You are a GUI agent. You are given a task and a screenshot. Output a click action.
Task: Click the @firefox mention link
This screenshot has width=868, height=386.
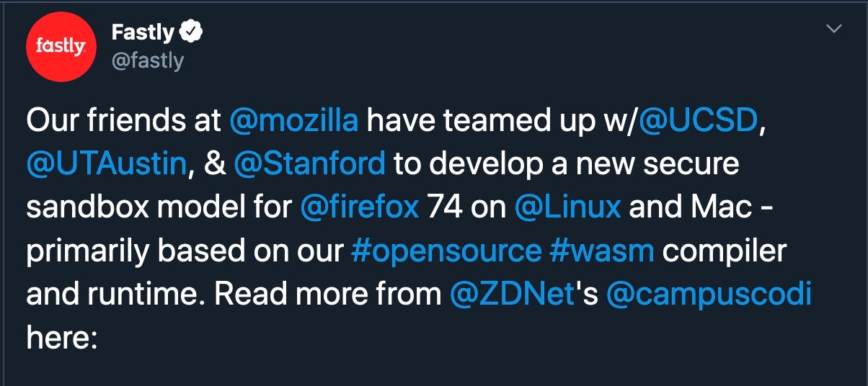click(359, 207)
